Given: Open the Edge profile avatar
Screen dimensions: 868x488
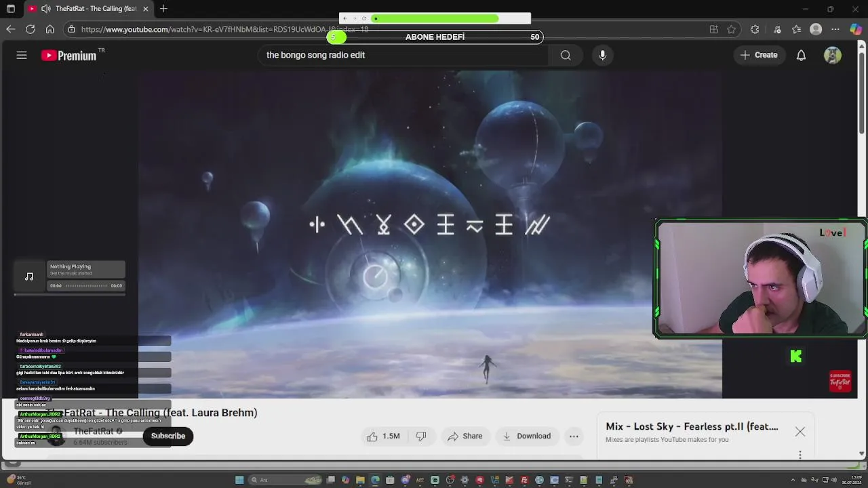Looking at the screenshot, I should click(x=816, y=29).
